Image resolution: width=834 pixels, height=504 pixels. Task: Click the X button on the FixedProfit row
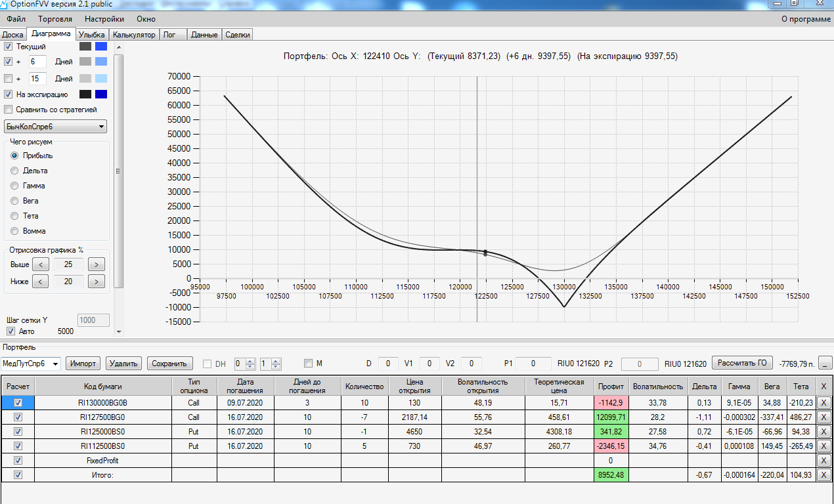tap(823, 461)
